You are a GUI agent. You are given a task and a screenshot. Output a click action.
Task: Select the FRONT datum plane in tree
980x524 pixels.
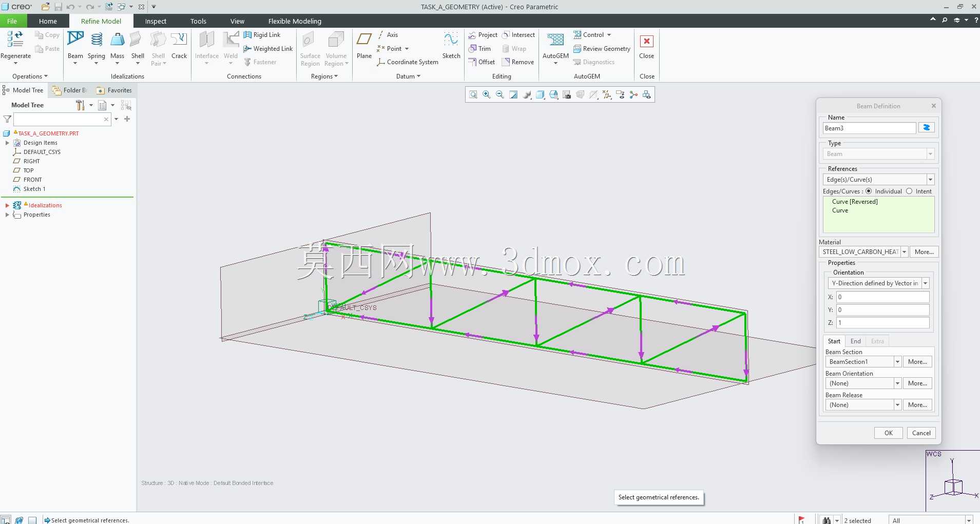coord(32,180)
